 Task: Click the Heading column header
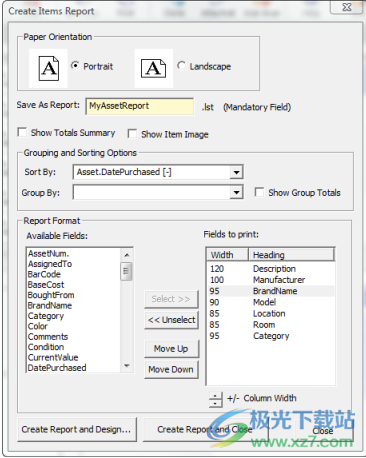coord(291,255)
